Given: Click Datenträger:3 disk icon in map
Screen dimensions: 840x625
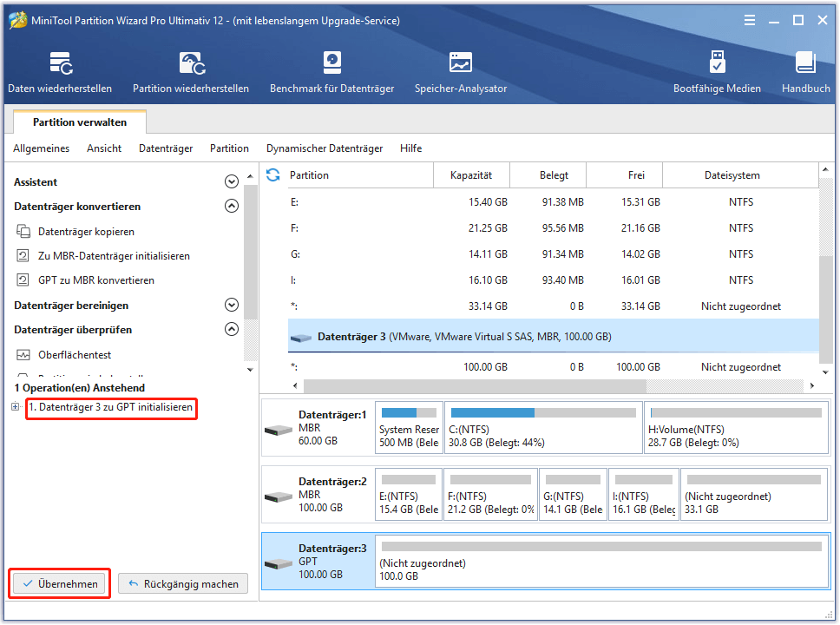Looking at the screenshot, I should (279, 563).
